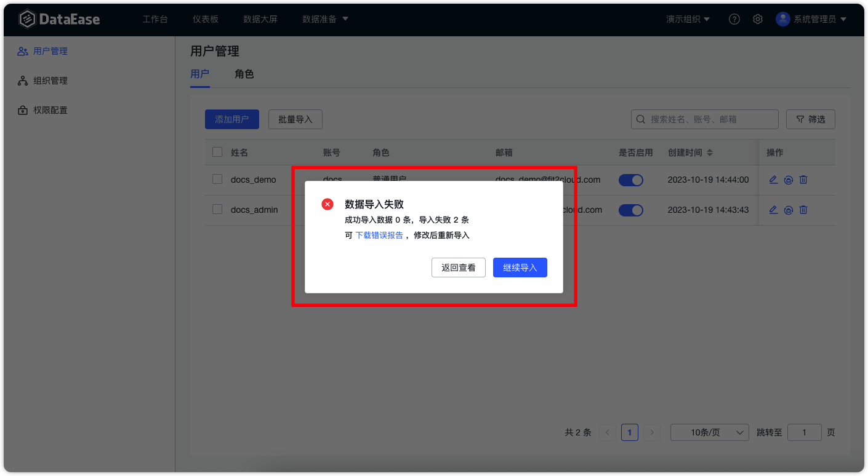Expand the 数据准备 dropdown menu

click(x=325, y=19)
